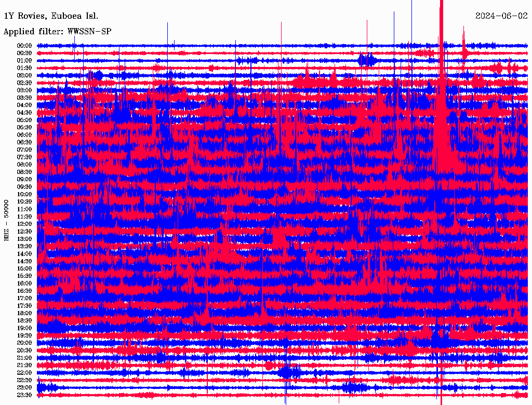Image resolution: width=532 pixels, height=405 pixels.
Task: Select the 08:00 time label
Action: [24, 165]
